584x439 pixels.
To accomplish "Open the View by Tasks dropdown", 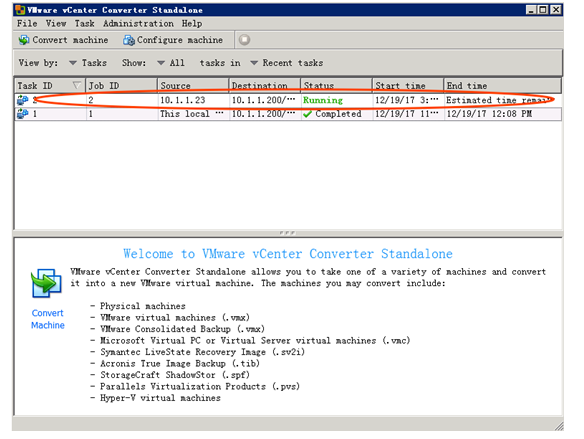I will [x=88, y=63].
